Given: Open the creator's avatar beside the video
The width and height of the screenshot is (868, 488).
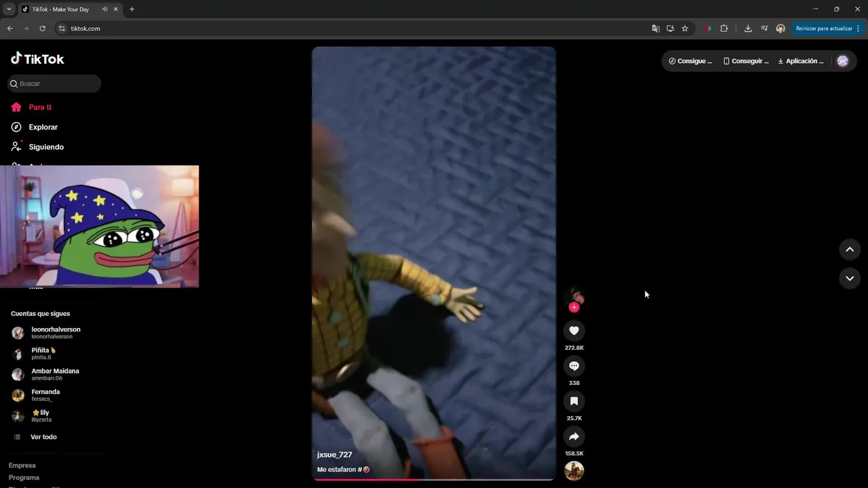Looking at the screenshot, I should [x=574, y=296].
